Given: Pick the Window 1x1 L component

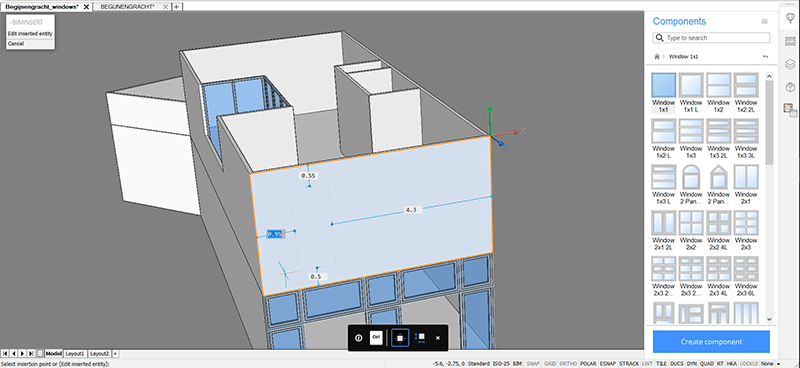Looking at the screenshot, I should 691,85.
